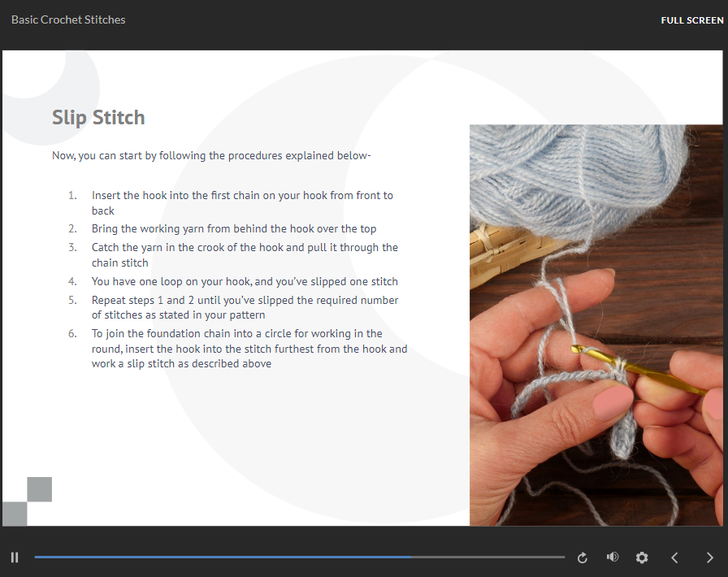Click step 6 'To join the foundation chain' text
Viewport: 728px width, 577px height.
(249, 349)
